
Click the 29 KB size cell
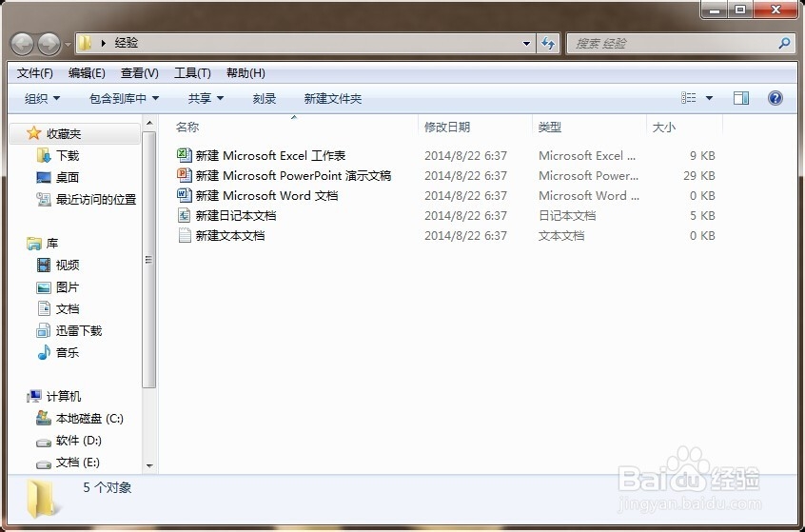tap(698, 176)
